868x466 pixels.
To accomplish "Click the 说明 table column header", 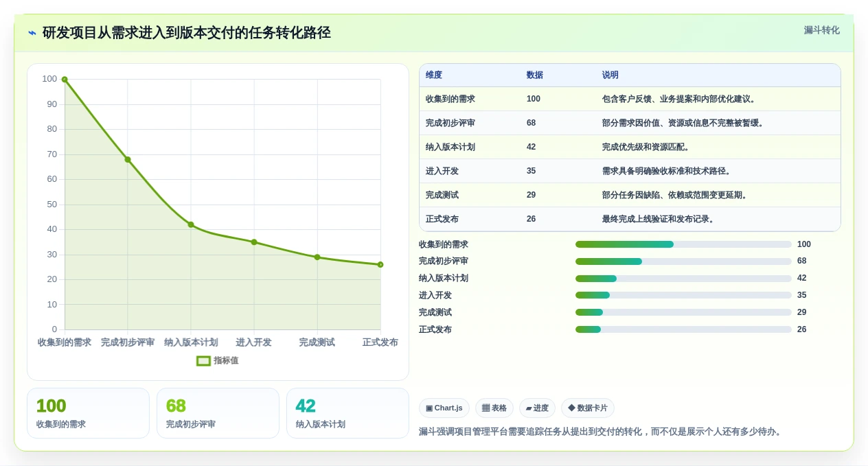I will [x=718, y=75].
